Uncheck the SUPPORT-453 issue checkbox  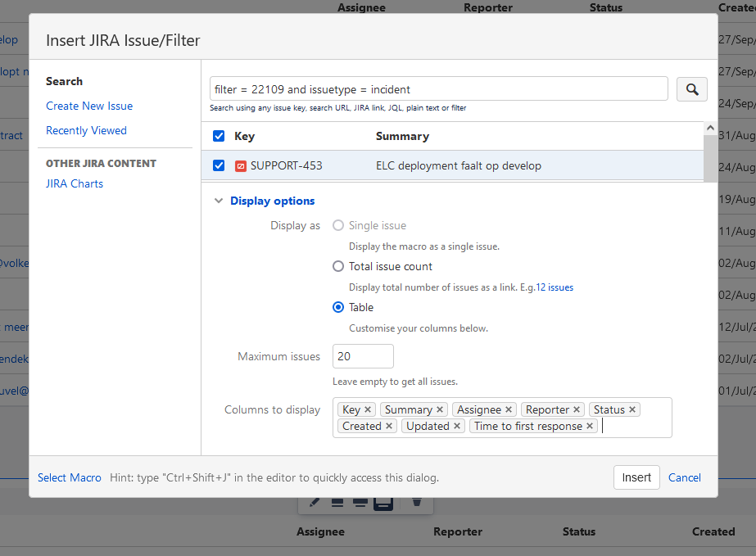pos(219,166)
